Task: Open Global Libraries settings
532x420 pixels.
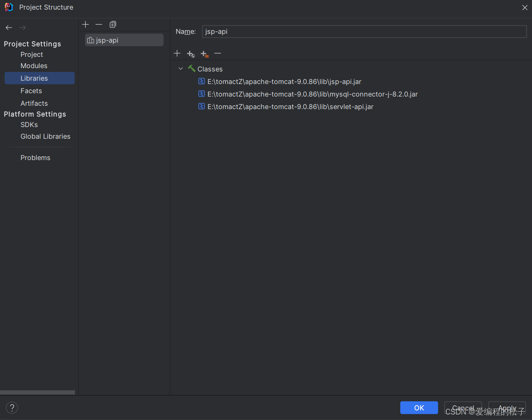Action: [x=46, y=136]
